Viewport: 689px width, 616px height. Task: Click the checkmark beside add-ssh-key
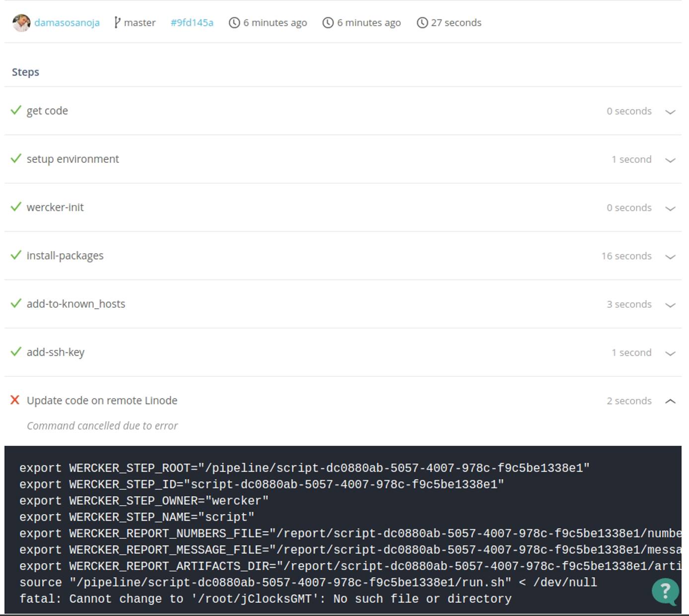(15, 352)
